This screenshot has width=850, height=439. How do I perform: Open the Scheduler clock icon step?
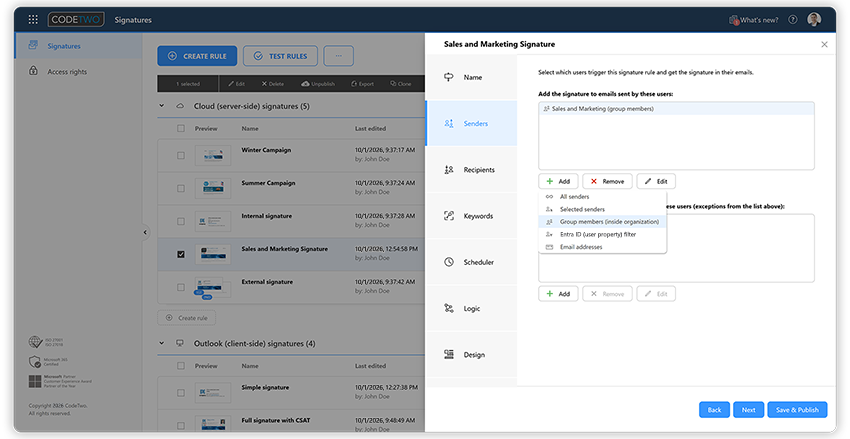[x=449, y=262]
